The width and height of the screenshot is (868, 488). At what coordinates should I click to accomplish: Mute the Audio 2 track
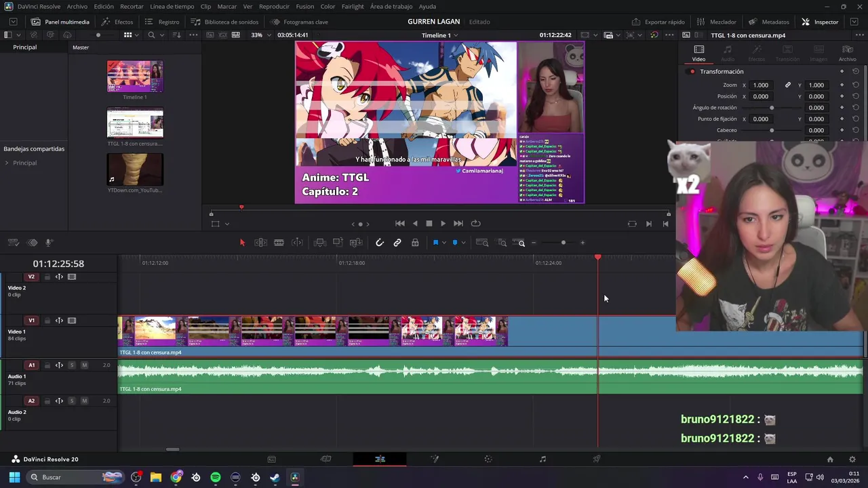[x=84, y=401]
